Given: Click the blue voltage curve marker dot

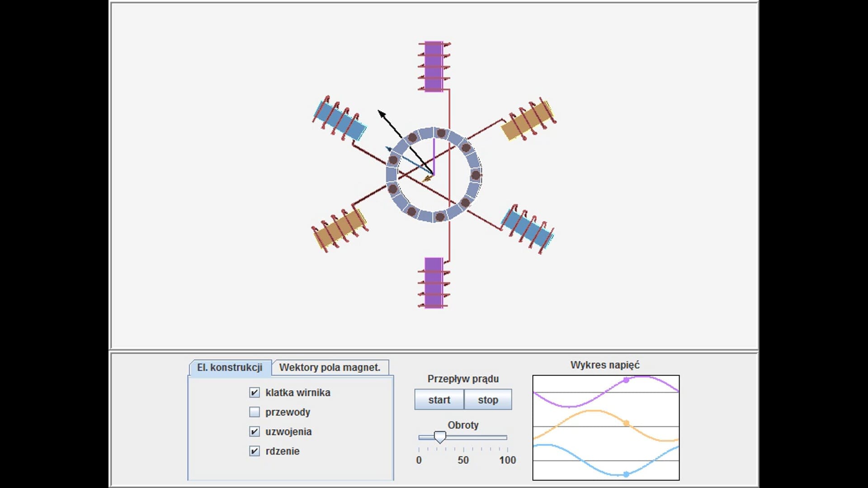Looking at the screenshot, I should click(626, 474).
